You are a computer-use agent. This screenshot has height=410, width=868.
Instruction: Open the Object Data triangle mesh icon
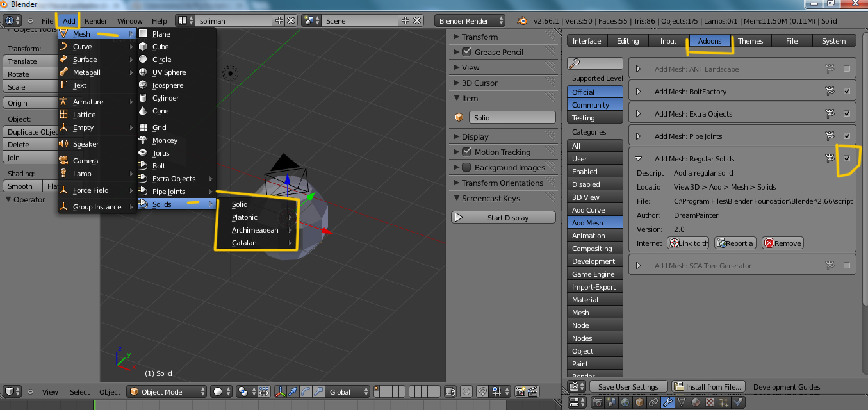click(x=682, y=402)
